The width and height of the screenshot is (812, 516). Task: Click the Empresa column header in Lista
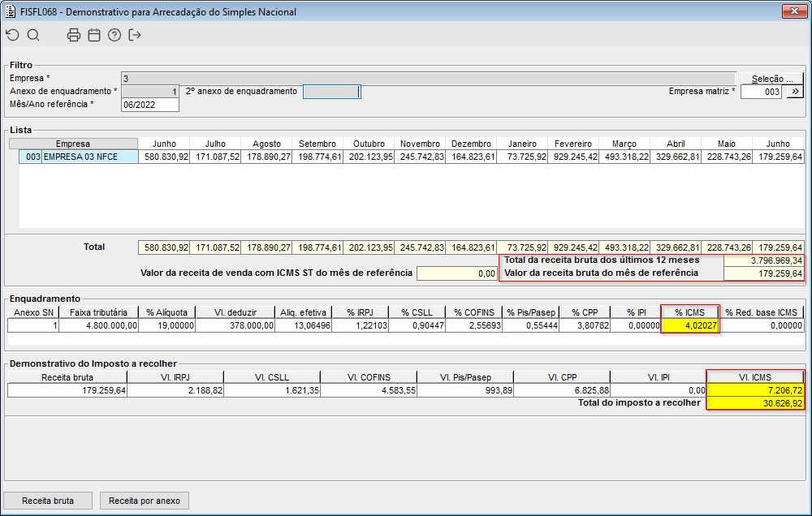tap(73, 144)
